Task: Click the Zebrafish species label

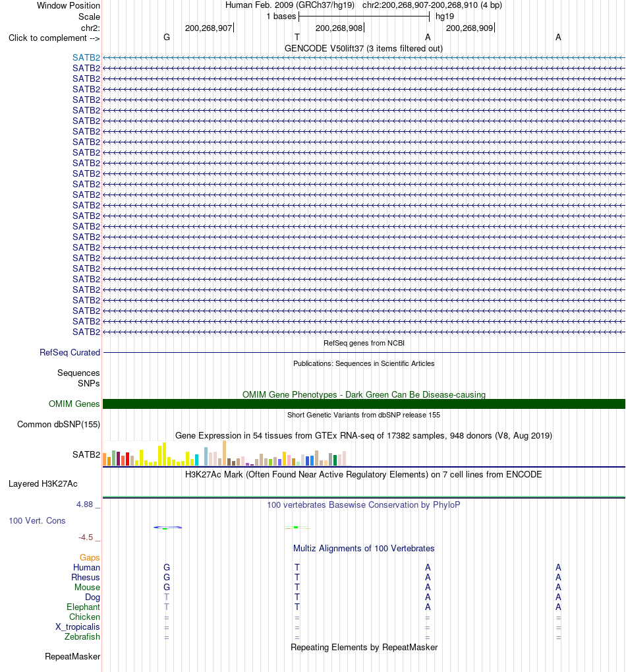Action: [x=82, y=637]
